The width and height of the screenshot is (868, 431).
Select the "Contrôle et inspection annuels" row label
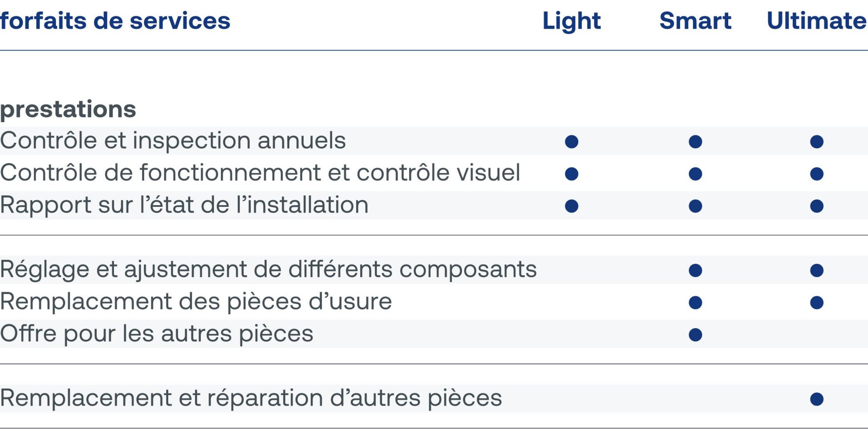pyautogui.click(x=173, y=141)
